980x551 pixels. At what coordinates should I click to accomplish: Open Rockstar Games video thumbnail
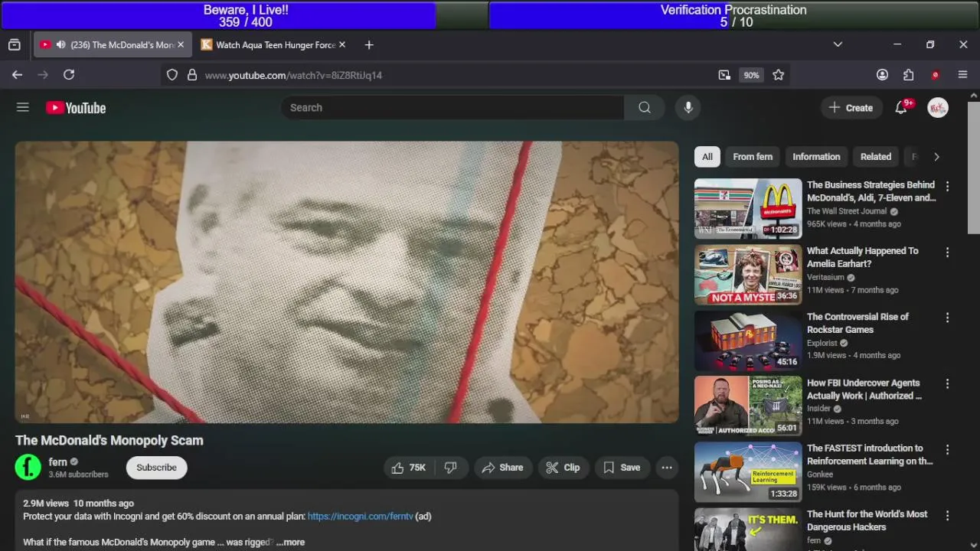pos(748,341)
